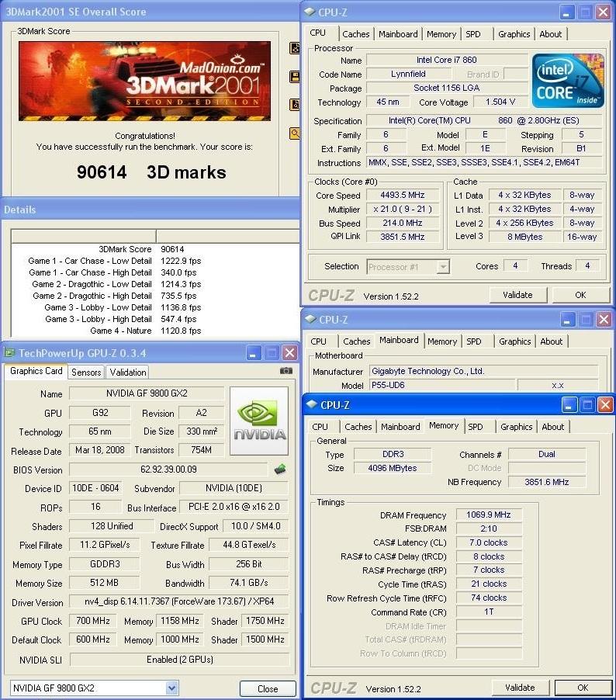This screenshot has height=700, width=616.
Task: Click the topmost document icon beside the 3DMark banner
Action: (x=295, y=48)
